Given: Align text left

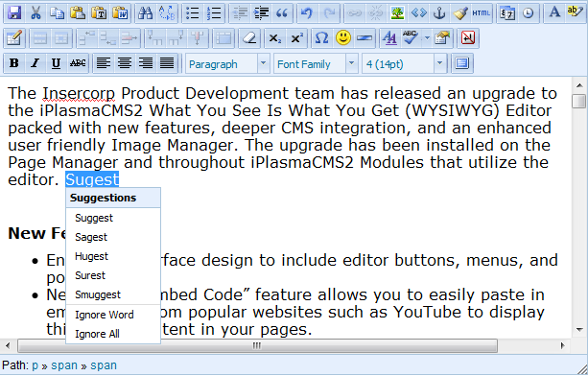Looking at the screenshot, I should (x=104, y=63).
